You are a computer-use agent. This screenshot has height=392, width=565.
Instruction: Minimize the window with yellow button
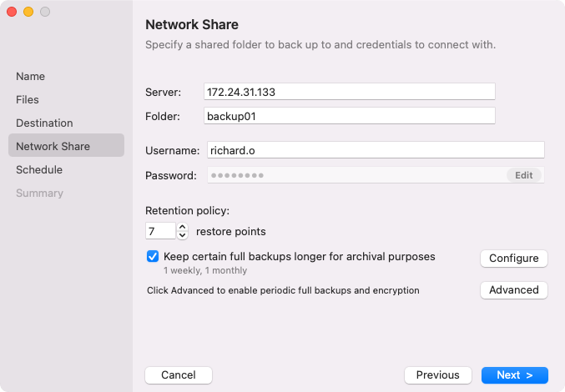(28, 12)
